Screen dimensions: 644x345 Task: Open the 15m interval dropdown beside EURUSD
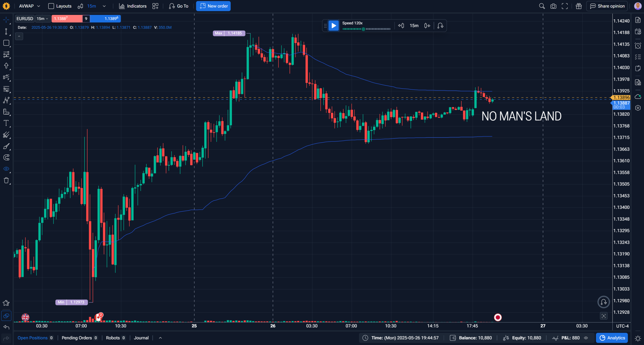(43, 19)
